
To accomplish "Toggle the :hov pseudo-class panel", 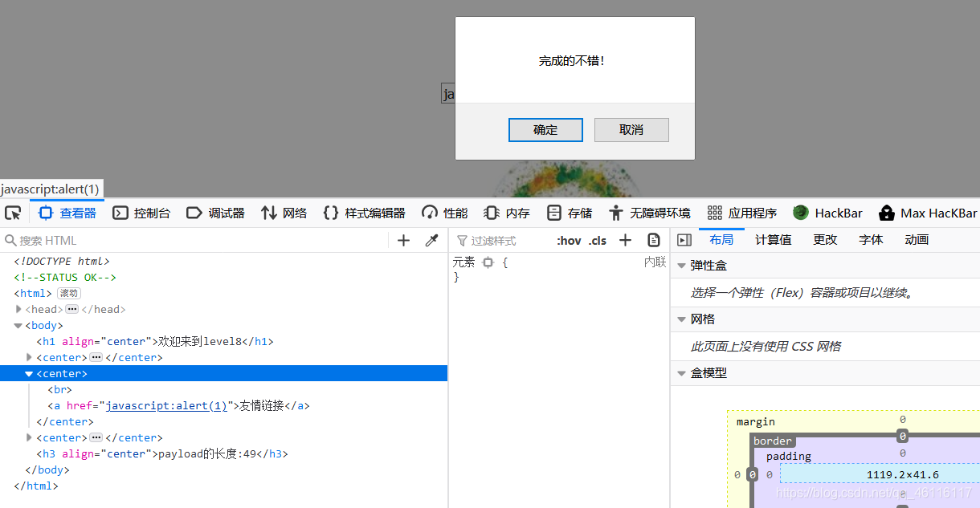I will (569, 240).
